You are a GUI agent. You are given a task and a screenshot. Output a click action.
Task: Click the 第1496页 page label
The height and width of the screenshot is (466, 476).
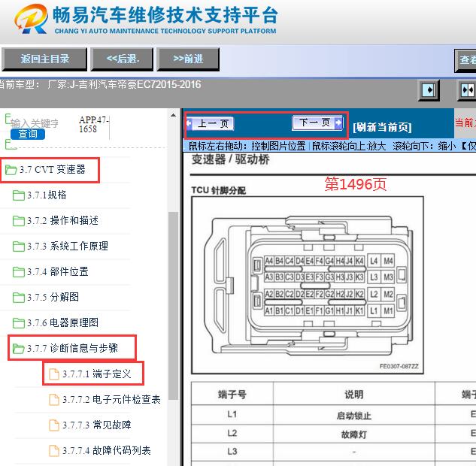pos(355,184)
